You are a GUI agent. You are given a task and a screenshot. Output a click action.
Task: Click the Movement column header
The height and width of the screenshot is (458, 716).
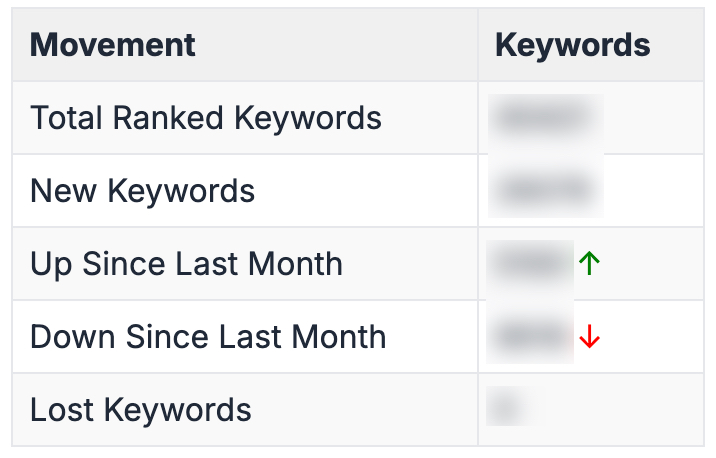point(113,45)
